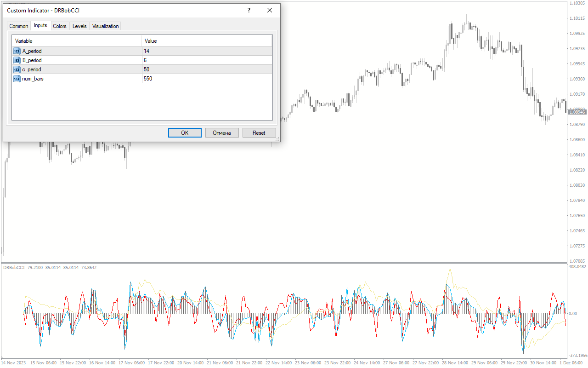
Task: Select the c_period value 50
Action: 207,69
